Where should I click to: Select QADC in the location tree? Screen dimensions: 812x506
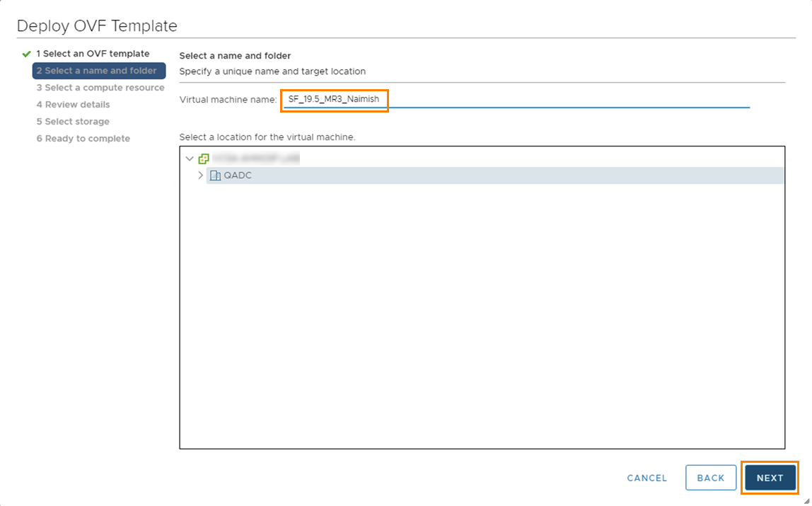[238, 175]
